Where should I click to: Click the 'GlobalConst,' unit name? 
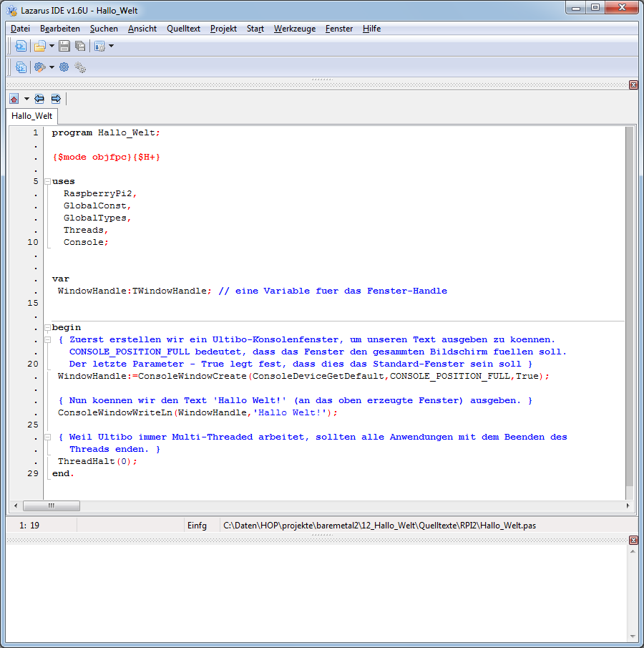click(97, 205)
